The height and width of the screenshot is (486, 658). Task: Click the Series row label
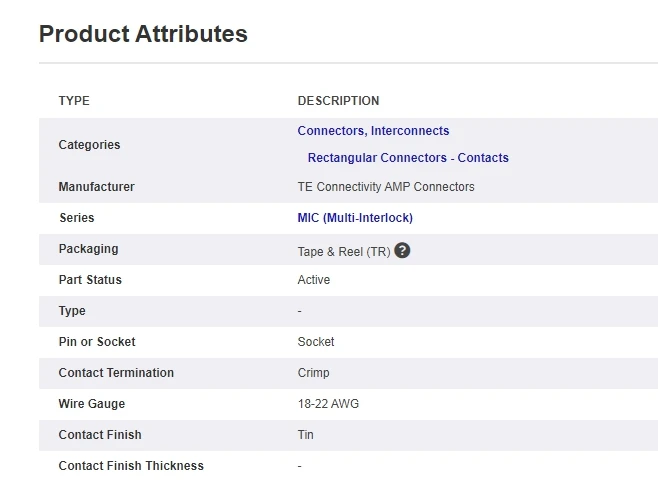(x=77, y=218)
